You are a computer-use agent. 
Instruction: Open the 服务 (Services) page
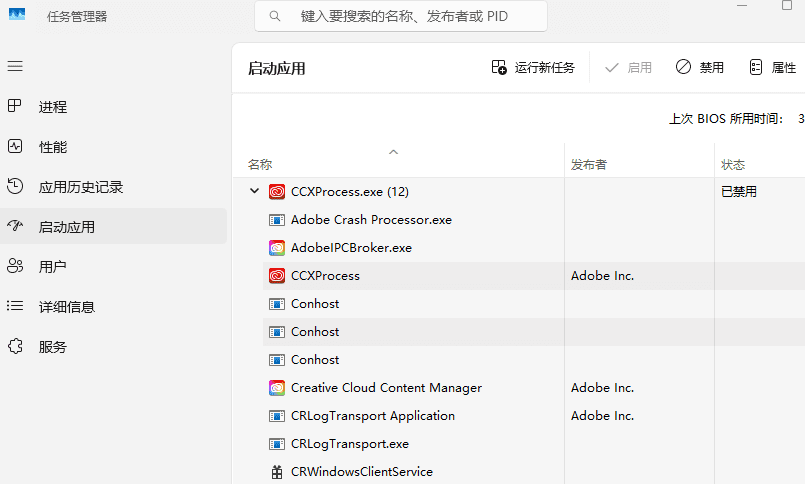[113, 346]
